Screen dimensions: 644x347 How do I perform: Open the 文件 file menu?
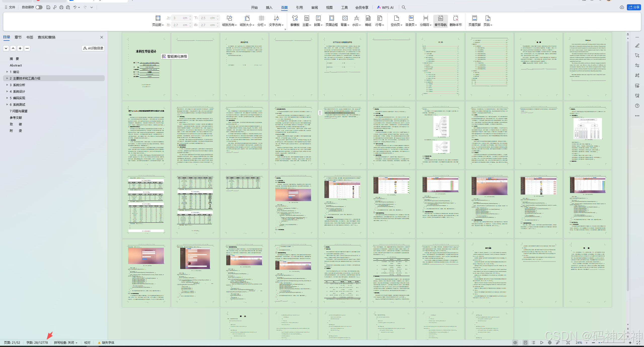(10, 7)
